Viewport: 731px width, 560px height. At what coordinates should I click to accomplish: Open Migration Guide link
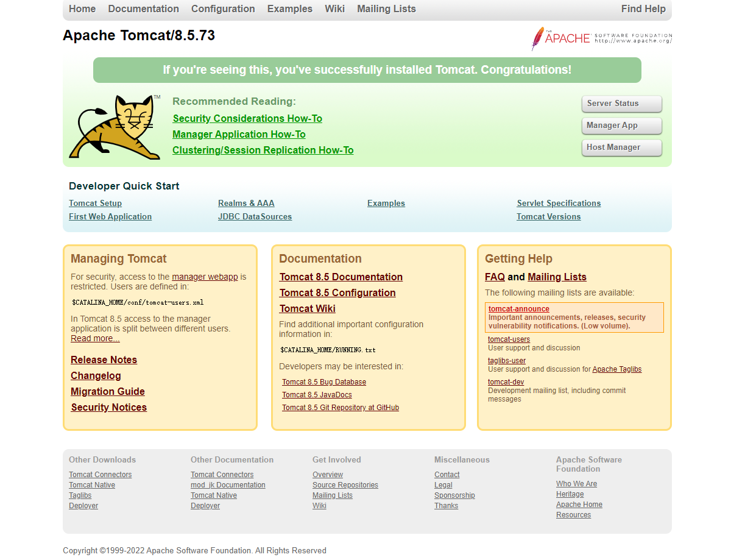click(x=108, y=391)
